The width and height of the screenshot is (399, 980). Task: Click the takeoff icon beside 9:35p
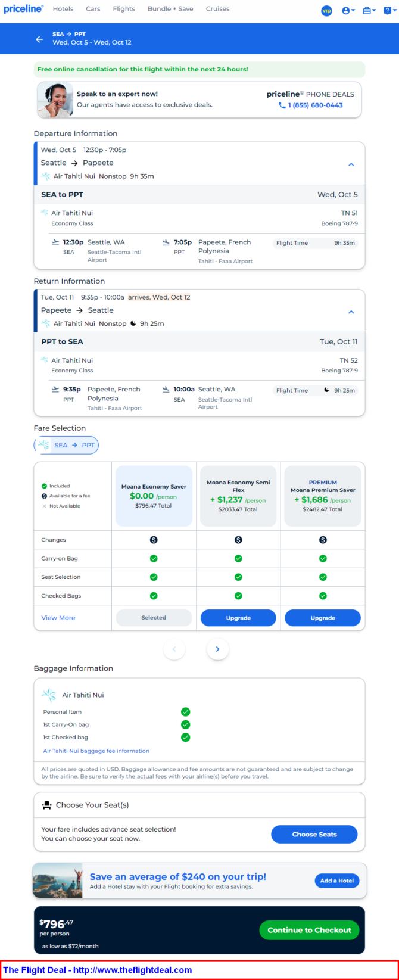click(55, 390)
